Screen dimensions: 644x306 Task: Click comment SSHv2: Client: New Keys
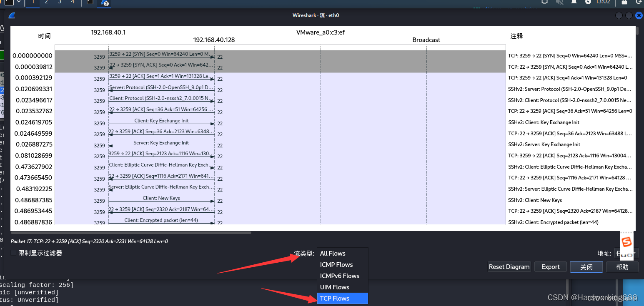(535, 200)
